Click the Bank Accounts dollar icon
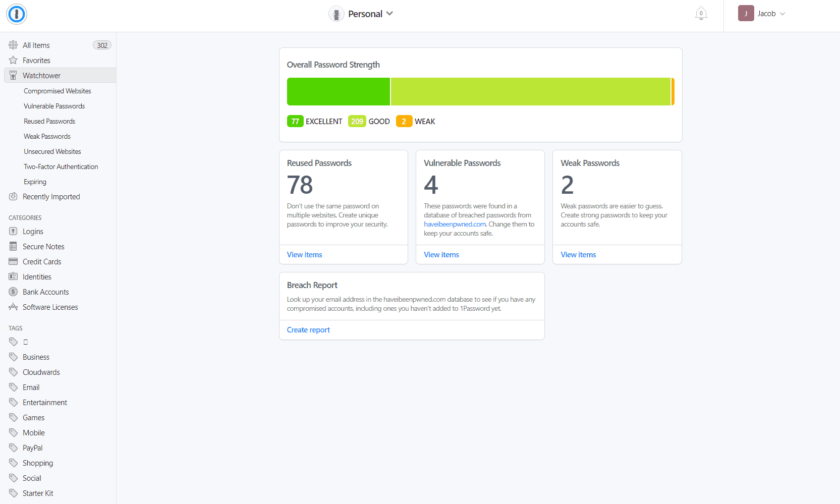Viewport: 840px width, 504px height. tap(13, 292)
